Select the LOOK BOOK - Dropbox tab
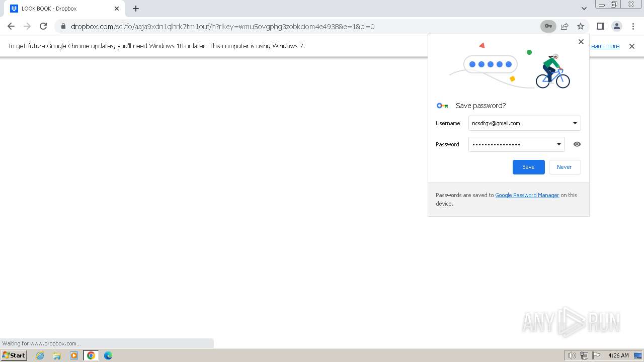The image size is (644, 362). [x=64, y=9]
